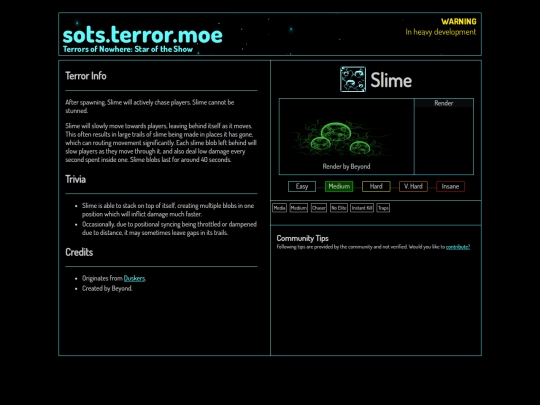Click the No Elite tag
The height and width of the screenshot is (405, 540).
pos(339,208)
